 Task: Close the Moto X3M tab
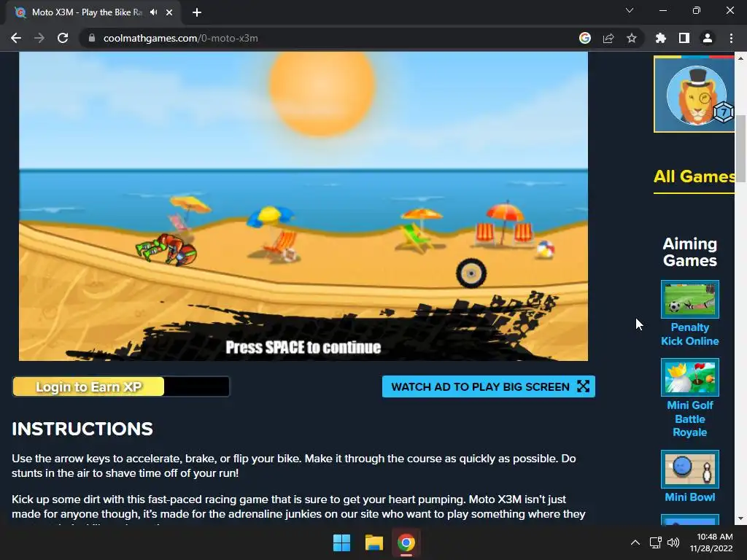(x=169, y=12)
